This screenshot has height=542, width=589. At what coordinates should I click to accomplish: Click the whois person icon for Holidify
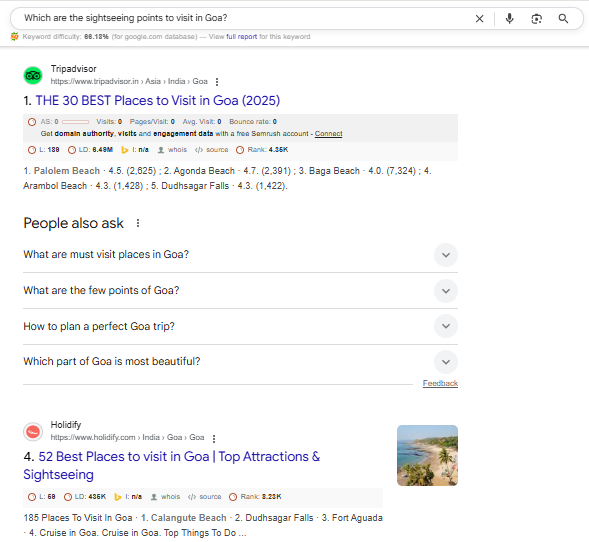[154, 497]
